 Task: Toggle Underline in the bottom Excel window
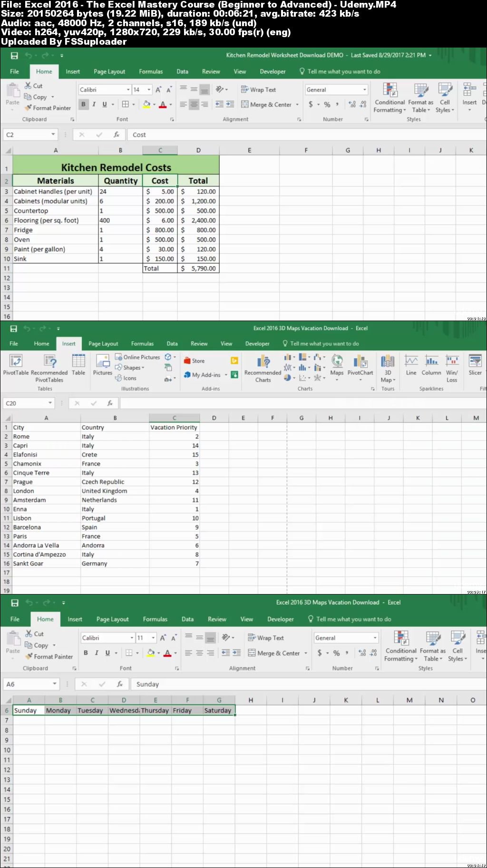pos(107,653)
